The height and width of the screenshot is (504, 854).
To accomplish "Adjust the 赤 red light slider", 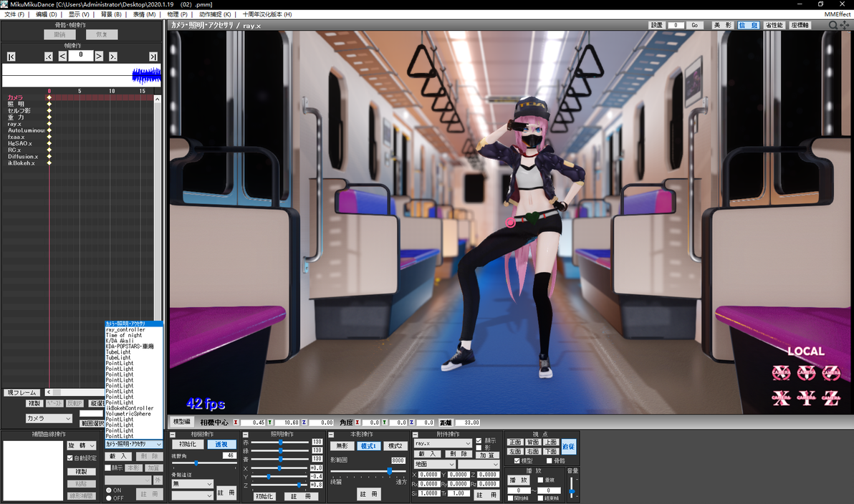I will click(x=280, y=442).
